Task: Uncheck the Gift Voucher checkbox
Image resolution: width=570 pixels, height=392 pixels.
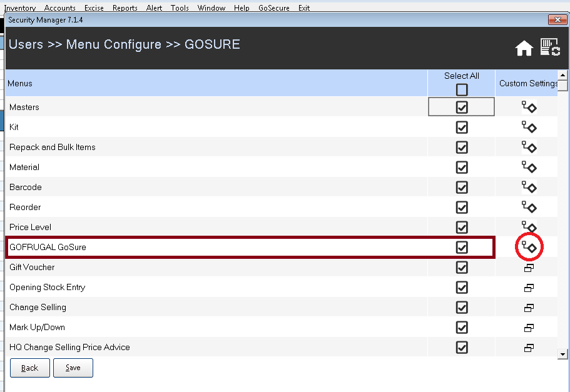Action: (x=462, y=268)
